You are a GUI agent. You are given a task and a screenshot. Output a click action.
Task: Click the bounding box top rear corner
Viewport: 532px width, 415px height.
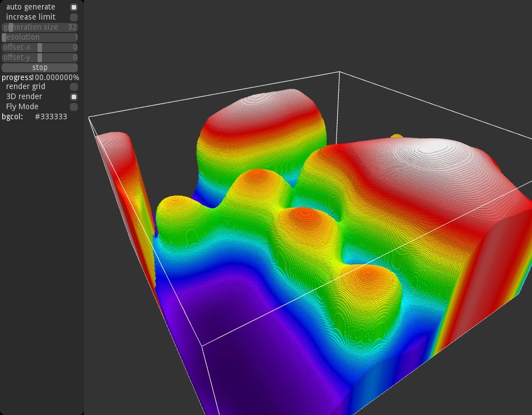click(x=339, y=72)
